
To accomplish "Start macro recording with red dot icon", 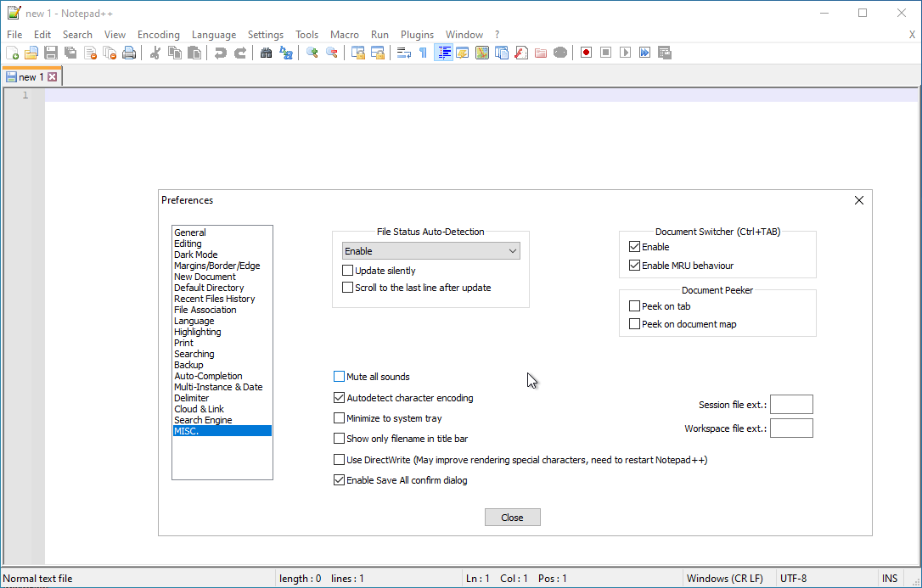I will click(587, 53).
